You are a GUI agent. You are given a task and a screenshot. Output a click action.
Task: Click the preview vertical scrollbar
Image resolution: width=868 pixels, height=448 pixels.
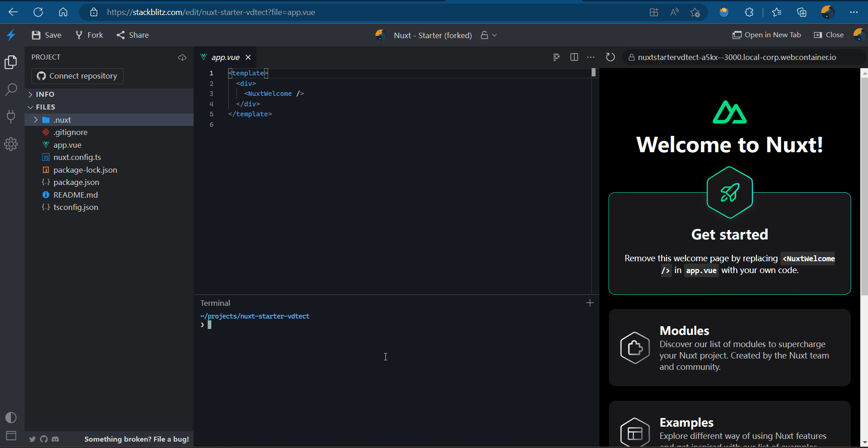click(x=864, y=186)
